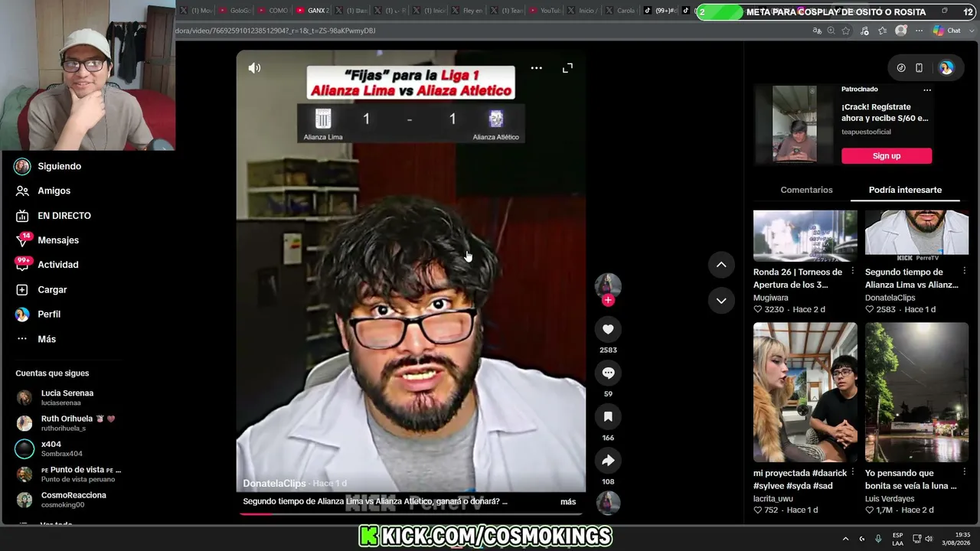Change the ESP LAA keyboard language

coord(897,539)
